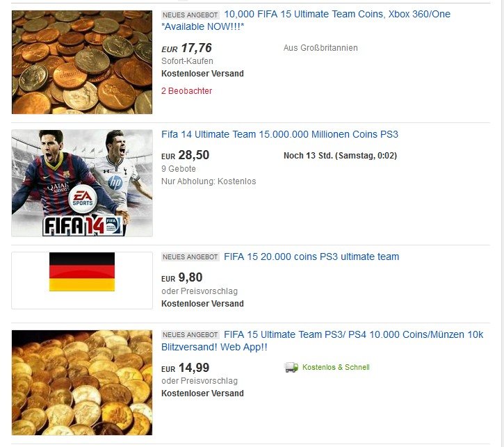Click NEUES ANGEBOT badge on the 20.000 coins listing
This screenshot has width=504, height=447.
tap(190, 257)
